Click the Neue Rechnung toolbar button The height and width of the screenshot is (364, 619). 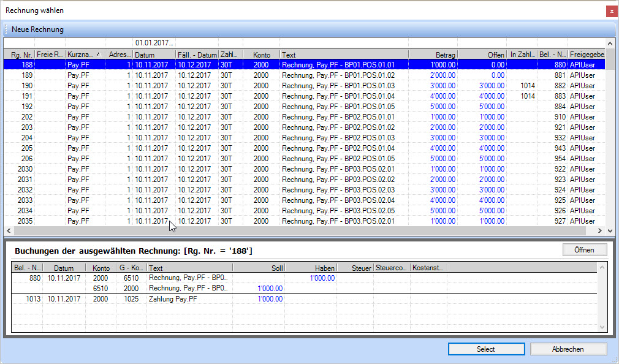tap(37, 29)
